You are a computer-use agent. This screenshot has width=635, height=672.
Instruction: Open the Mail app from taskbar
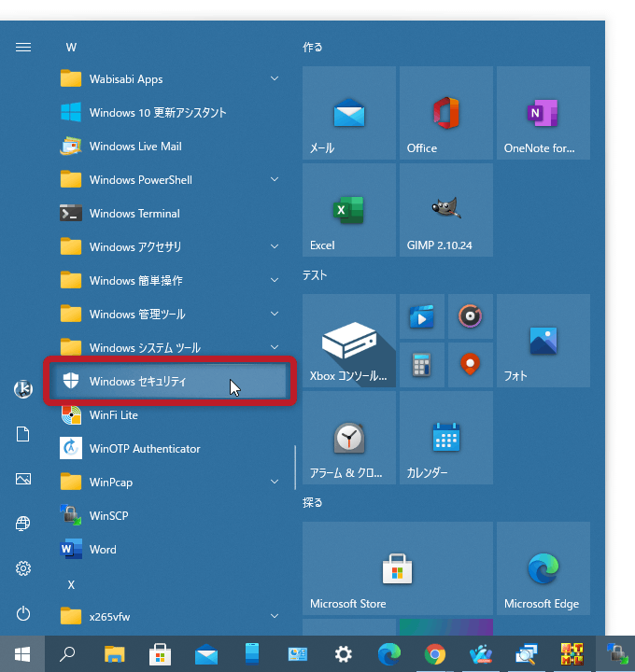click(206, 654)
